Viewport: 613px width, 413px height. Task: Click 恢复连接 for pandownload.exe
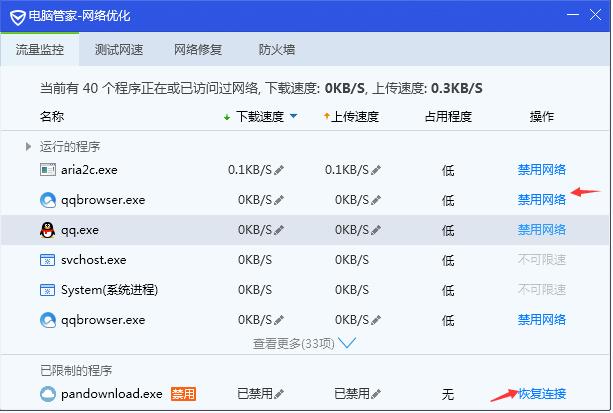[542, 393]
